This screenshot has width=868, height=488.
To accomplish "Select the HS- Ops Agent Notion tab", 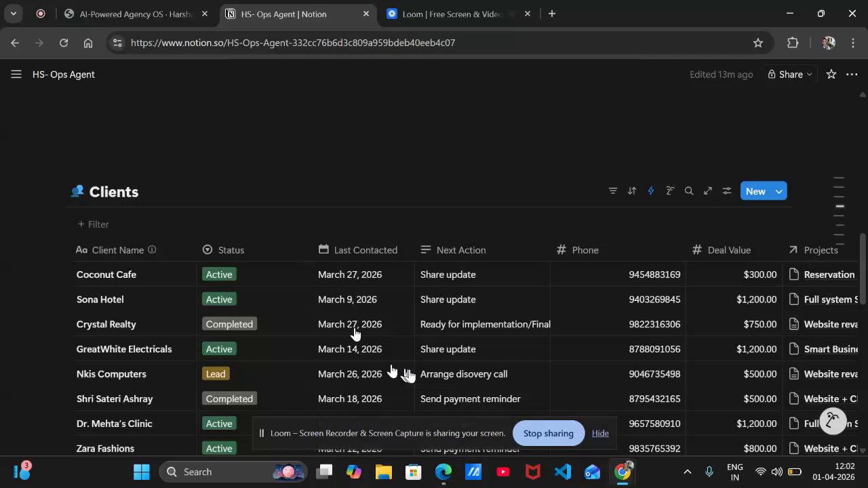I will tap(298, 14).
